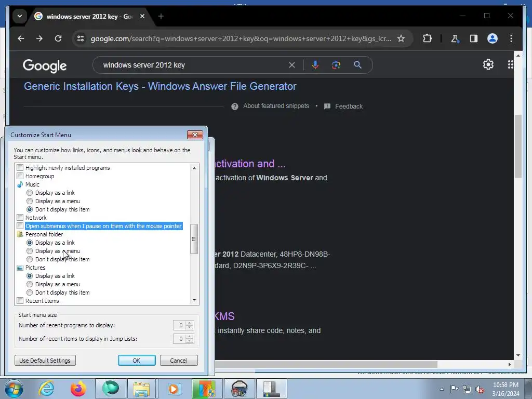This screenshot has height=399, width=532.
Task: Open Windows Start button
Action: pos(14,389)
